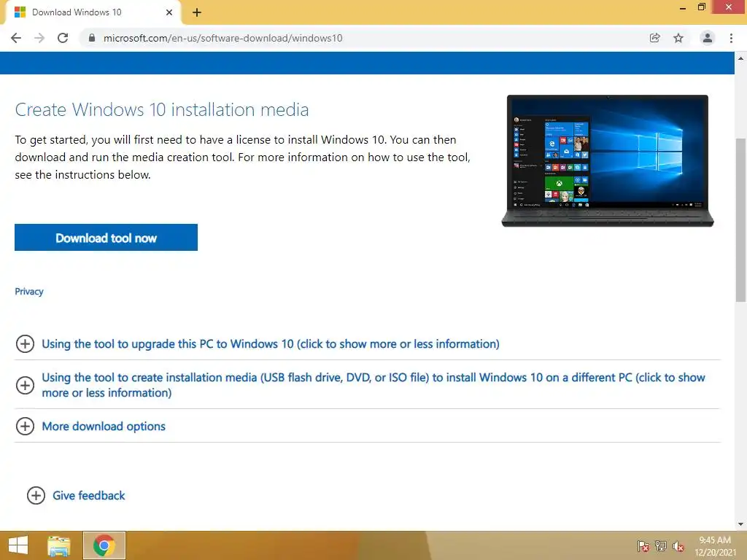
Task: Bookmark this page with the star icon
Action: [678, 38]
